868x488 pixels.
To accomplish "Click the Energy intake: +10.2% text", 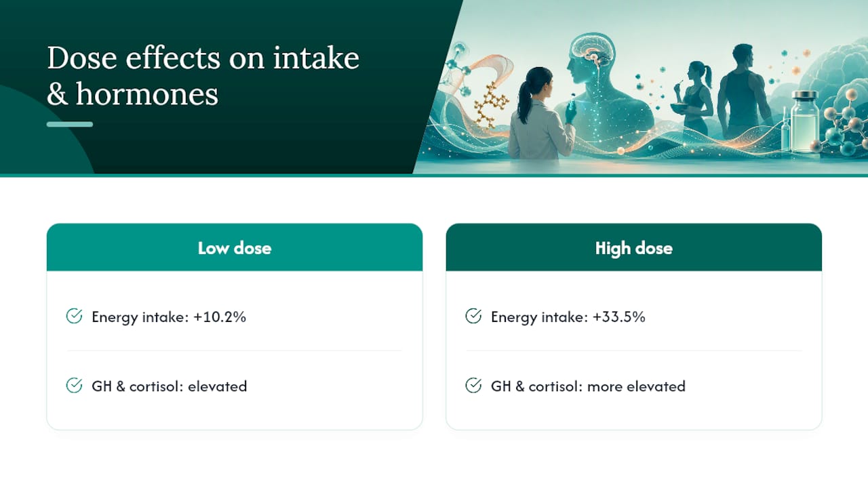I will [x=169, y=317].
